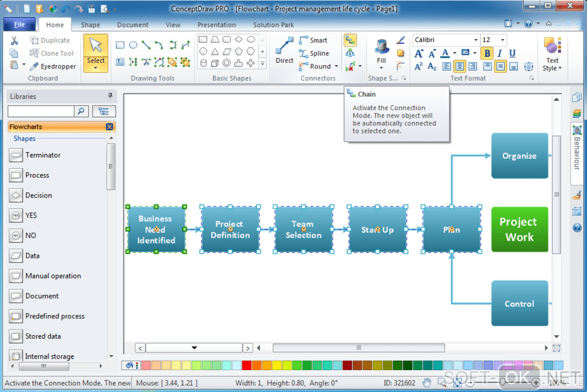Open the Solution Park tab

click(273, 25)
